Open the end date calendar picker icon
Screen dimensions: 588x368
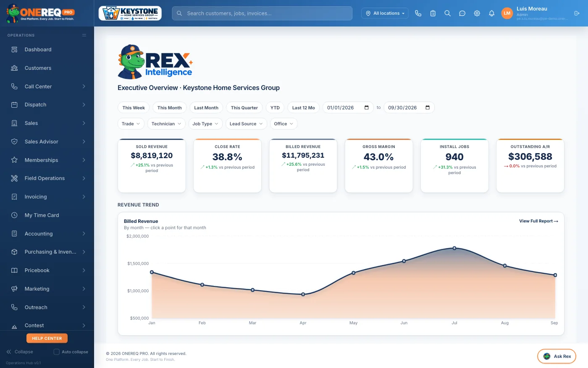pyautogui.click(x=428, y=108)
